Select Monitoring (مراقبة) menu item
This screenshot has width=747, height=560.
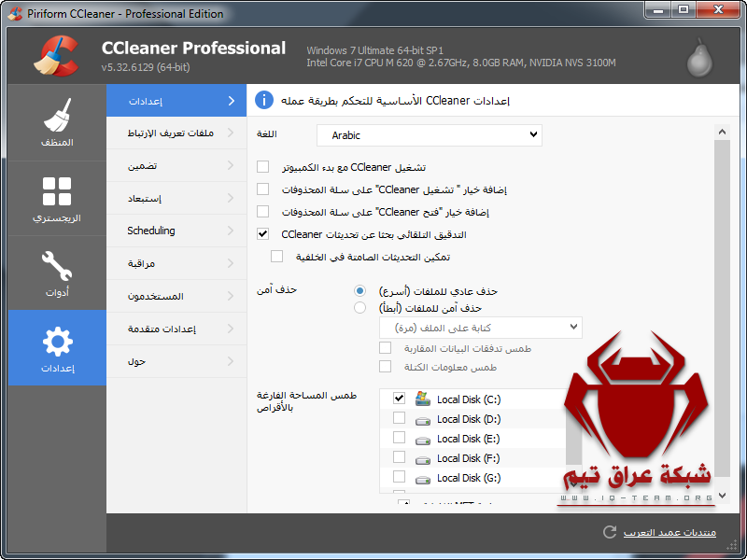pos(176,263)
